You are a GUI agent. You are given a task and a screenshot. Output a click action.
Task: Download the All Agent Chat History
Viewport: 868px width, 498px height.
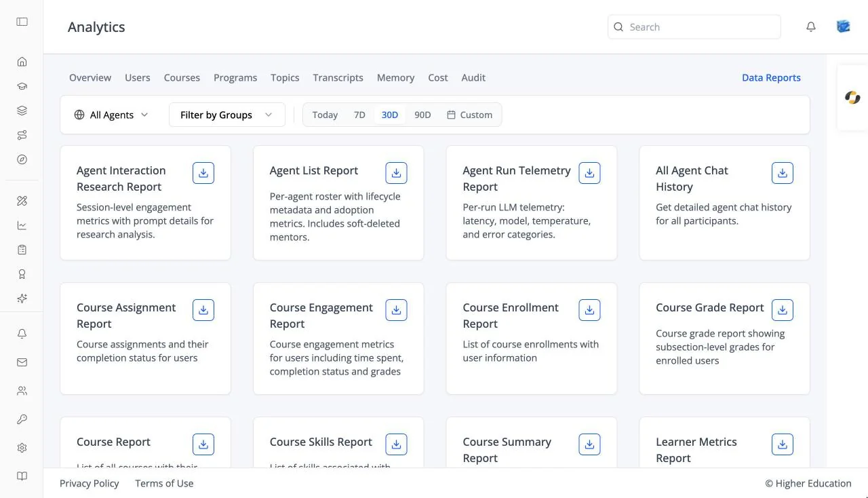pos(783,173)
